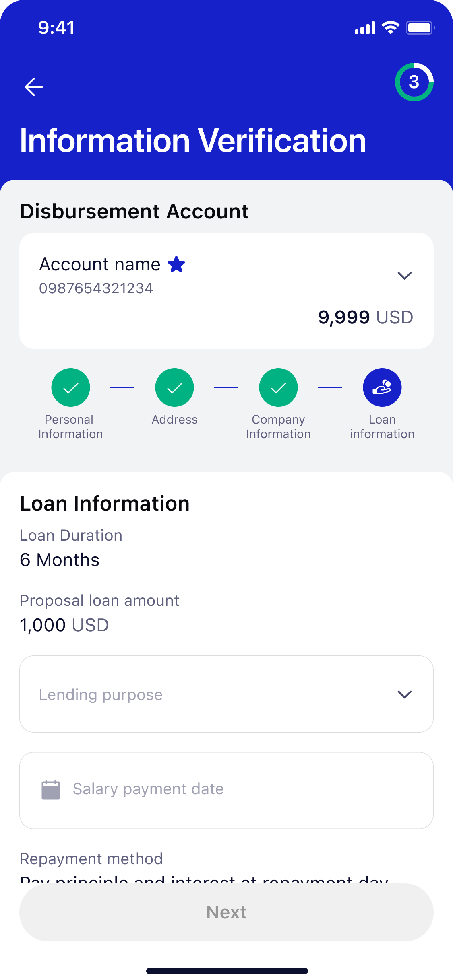Image resolution: width=453 pixels, height=980 pixels.
Task: Select the Company Information step checkmark
Action: click(x=278, y=387)
